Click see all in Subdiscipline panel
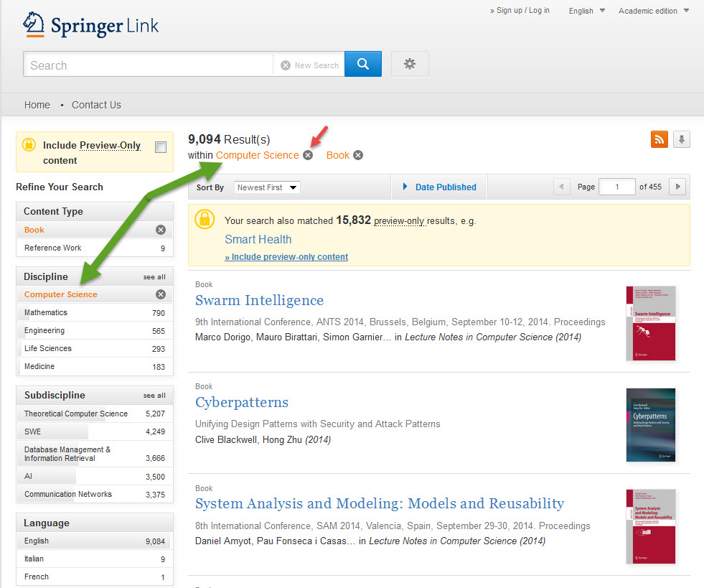Viewport: 704px width, 588px height. (154, 396)
